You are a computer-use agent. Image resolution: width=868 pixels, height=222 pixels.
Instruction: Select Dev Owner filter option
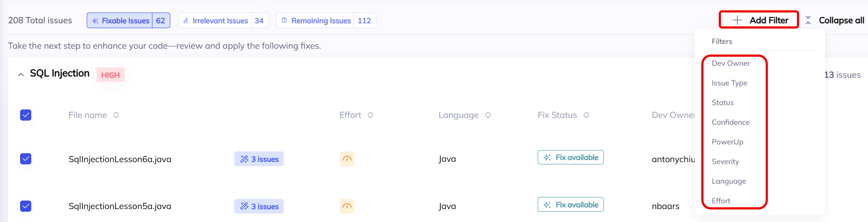tap(731, 63)
